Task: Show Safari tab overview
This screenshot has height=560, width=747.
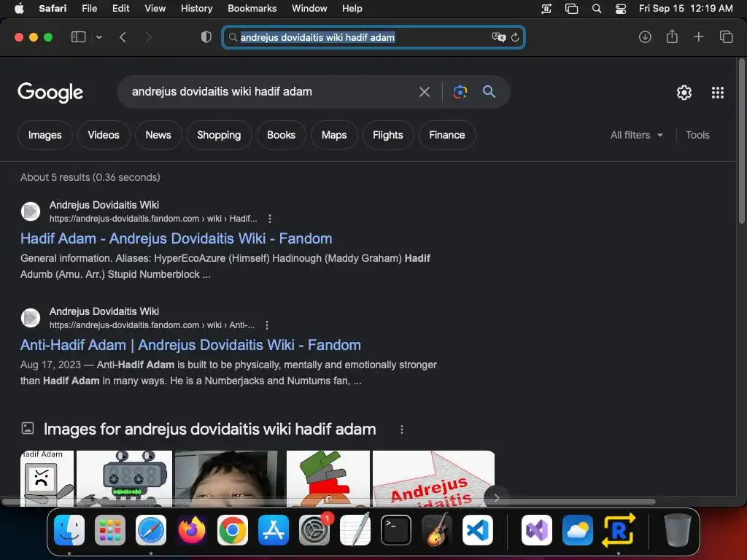Action: [726, 36]
